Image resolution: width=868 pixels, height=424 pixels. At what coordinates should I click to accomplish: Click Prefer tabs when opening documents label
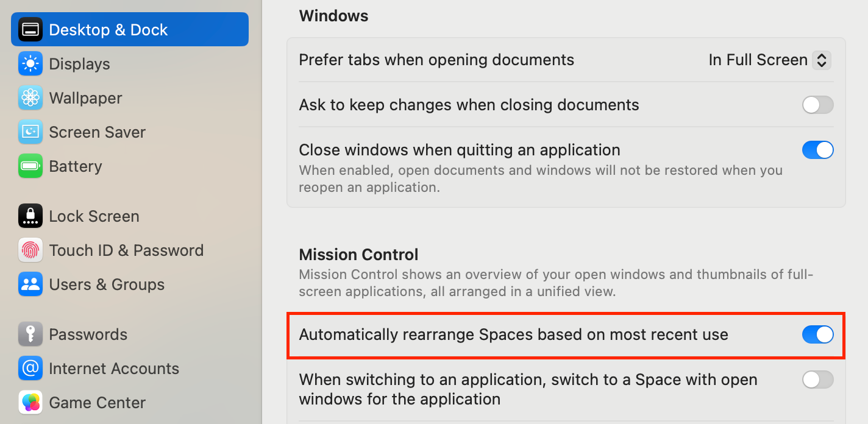pyautogui.click(x=436, y=60)
